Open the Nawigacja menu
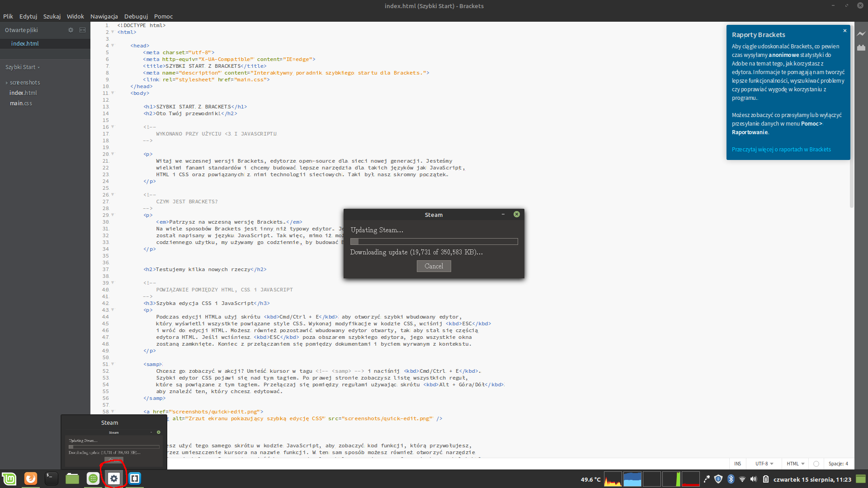This screenshot has width=868, height=488. pos(104,16)
